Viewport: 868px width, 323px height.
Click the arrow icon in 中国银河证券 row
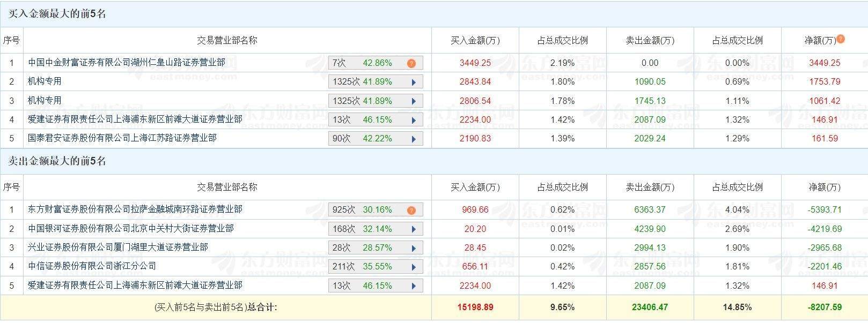414,229
